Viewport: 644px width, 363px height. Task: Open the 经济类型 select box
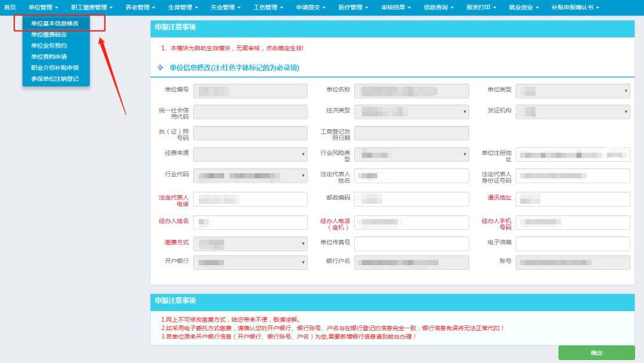[411, 112]
